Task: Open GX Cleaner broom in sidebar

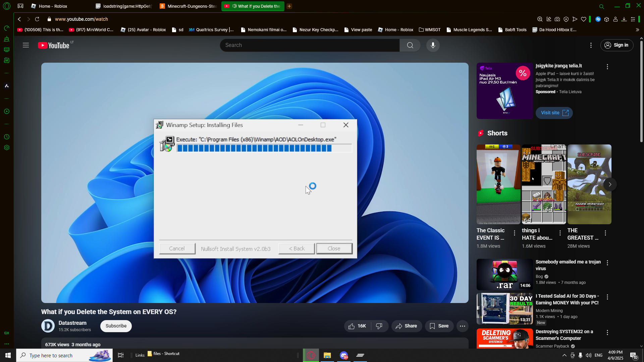Action: click(6, 39)
